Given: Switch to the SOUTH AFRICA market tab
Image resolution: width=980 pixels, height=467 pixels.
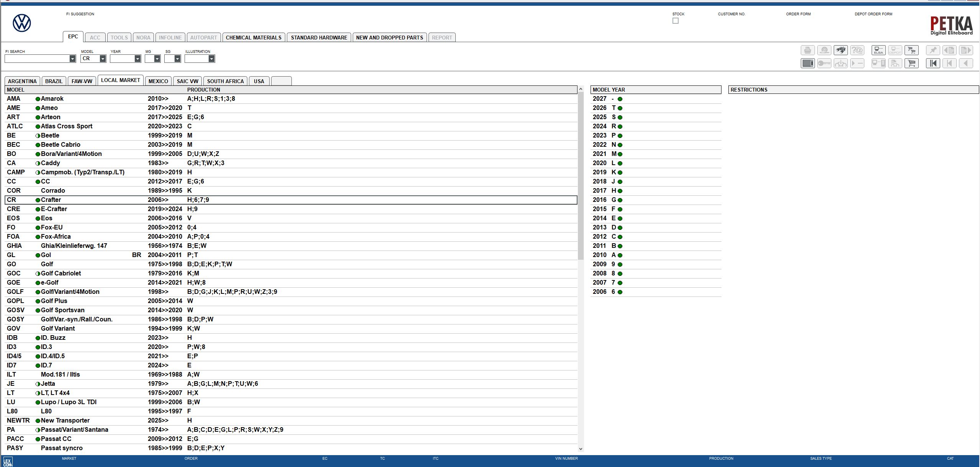Looking at the screenshot, I should [225, 81].
